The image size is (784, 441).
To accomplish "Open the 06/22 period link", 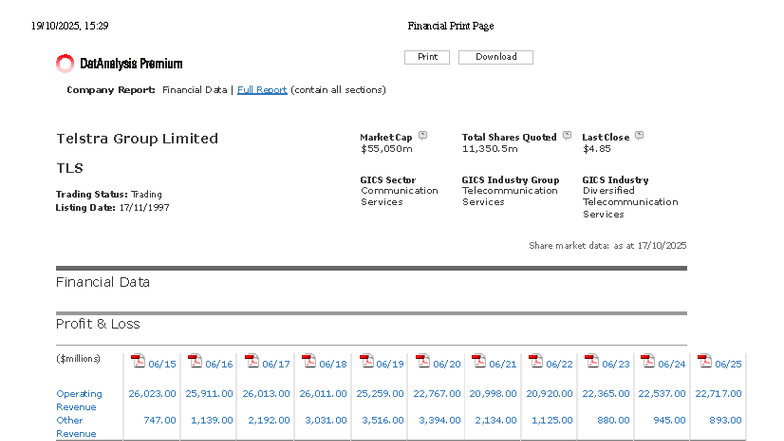I will (559, 364).
